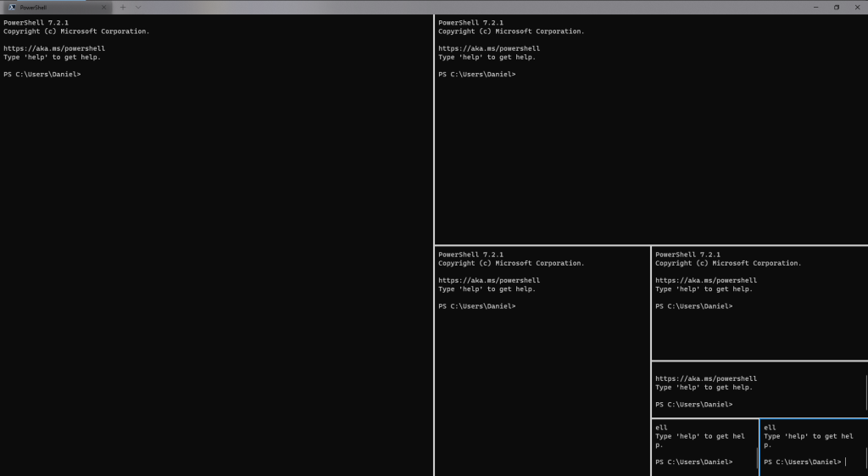Click "Type 'help' to get help." in top-right pane
This screenshot has width=868, height=476.
click(487, 57)
